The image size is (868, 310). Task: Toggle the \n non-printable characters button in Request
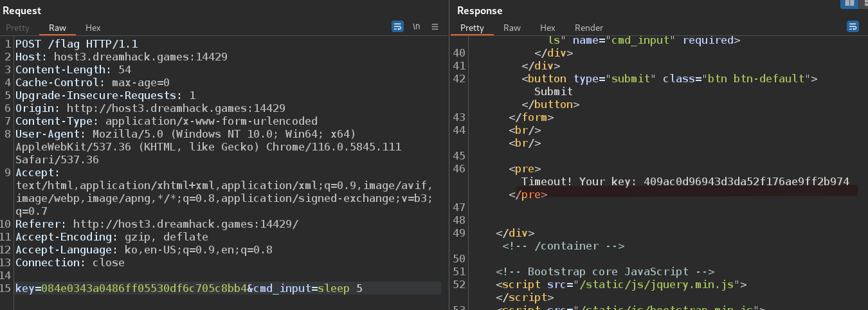tap(417, 27)
